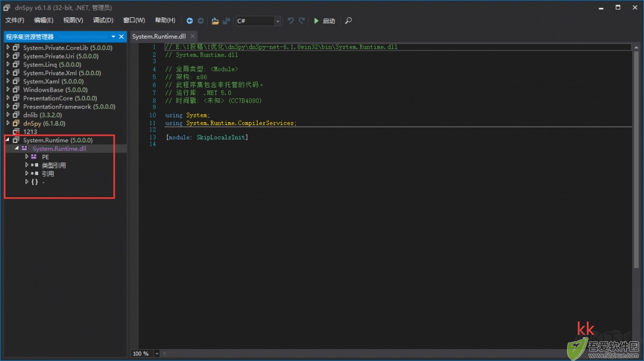644x361 pixels.
Task: Click the '架构: x86' comment line
Action: 186,77
